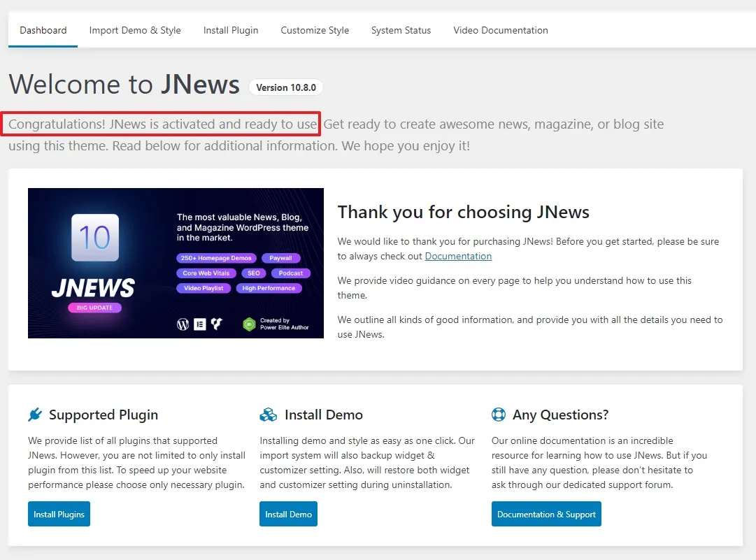Click the 'Any Questions?' heading

pos(561,415)
